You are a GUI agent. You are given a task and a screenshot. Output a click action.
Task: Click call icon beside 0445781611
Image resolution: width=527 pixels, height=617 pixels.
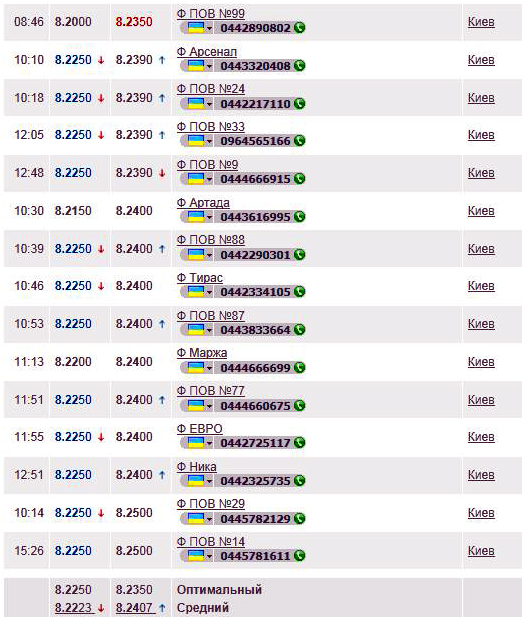tap(299, 556)
